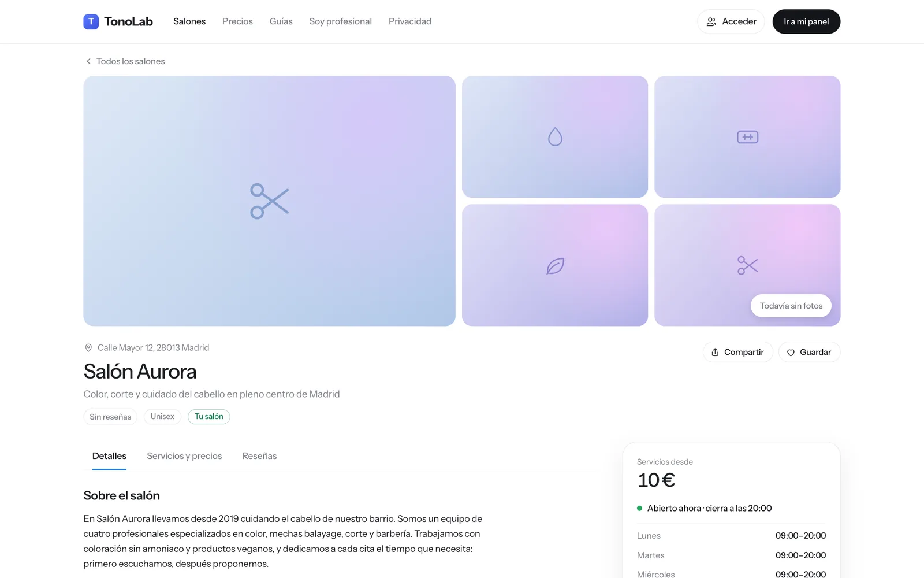Open the Precios nav item
This screenshot has height=578, width=924.
pos(237,21)
